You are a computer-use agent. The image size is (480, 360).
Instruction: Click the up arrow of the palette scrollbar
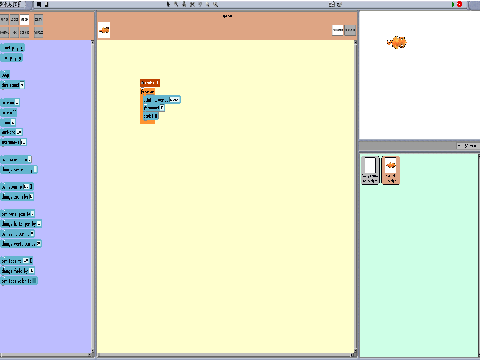click(93, 42)
